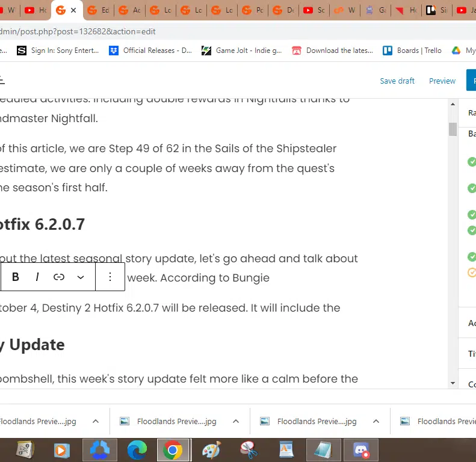Click editor scrollbar down arrow
Screen dimensions: 476x462
(453, 383)
